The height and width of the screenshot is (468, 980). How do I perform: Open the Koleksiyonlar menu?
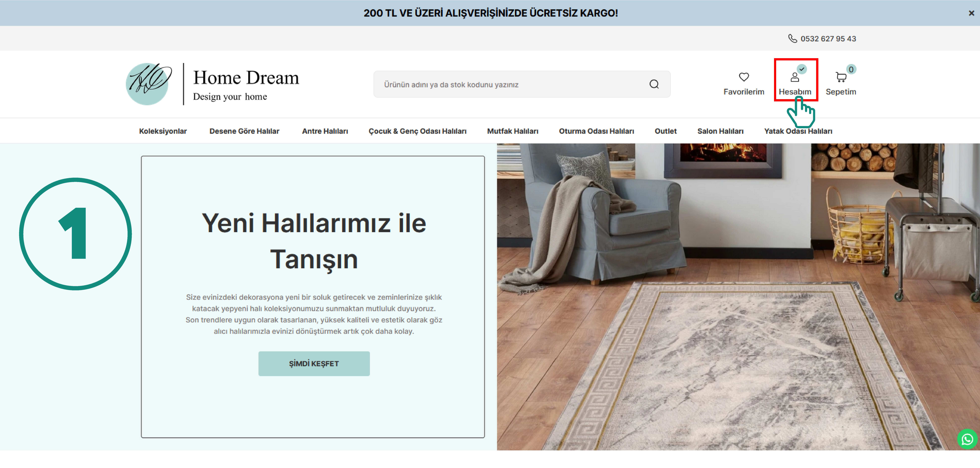pos(163,131)
